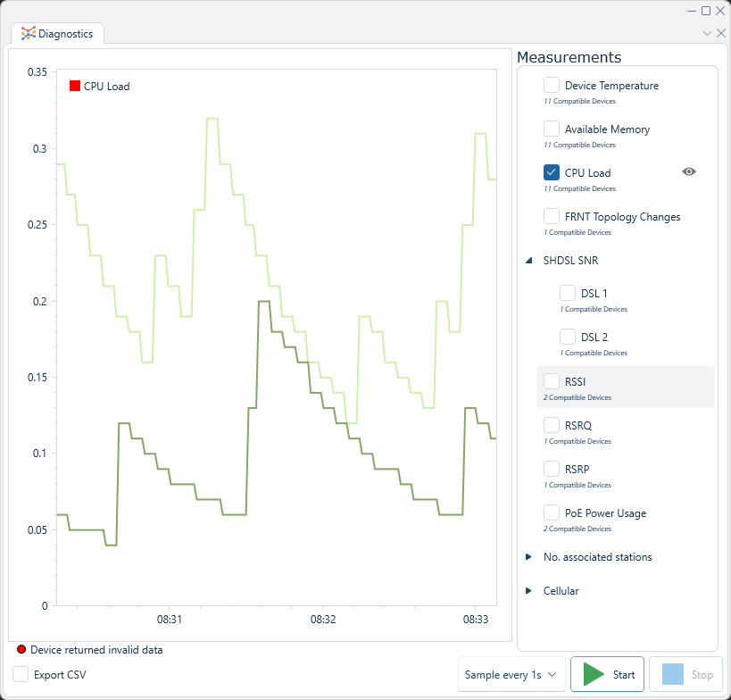Click the red CPU Load legend swatch
Viewport: 731px width, 700px height.
point(75,86)
